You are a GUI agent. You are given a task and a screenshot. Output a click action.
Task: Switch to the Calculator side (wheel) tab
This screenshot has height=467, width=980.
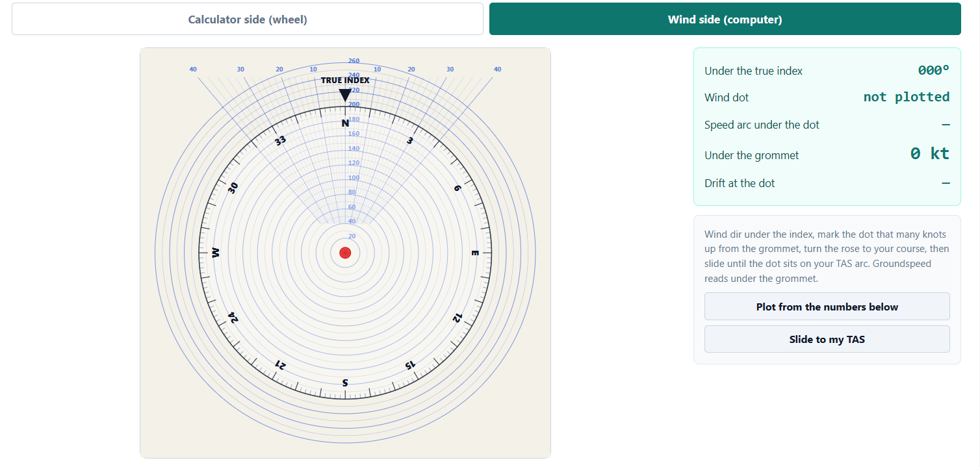248,19
